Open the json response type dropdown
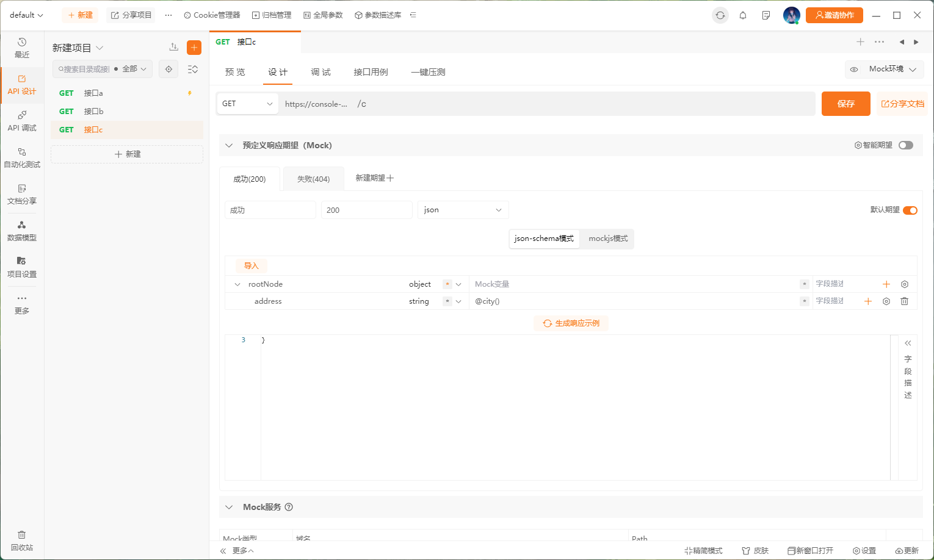The height and width of the screenshot is (560, 934). (463, 210)
